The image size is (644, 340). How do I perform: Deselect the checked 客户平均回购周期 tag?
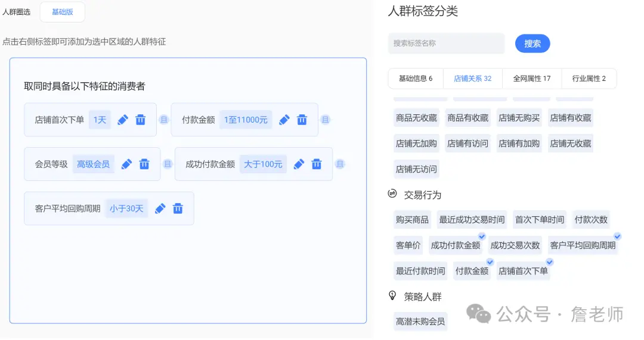point(583,245)
